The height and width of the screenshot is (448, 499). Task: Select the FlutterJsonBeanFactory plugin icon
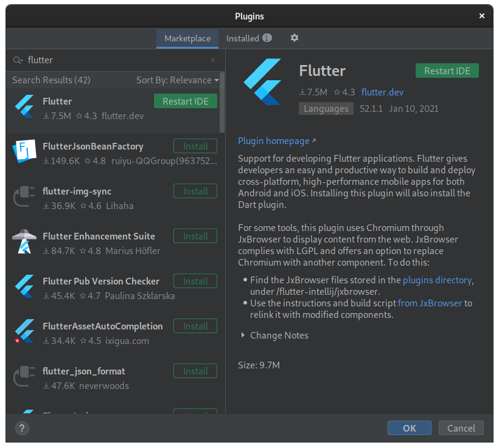pos(24,151)
